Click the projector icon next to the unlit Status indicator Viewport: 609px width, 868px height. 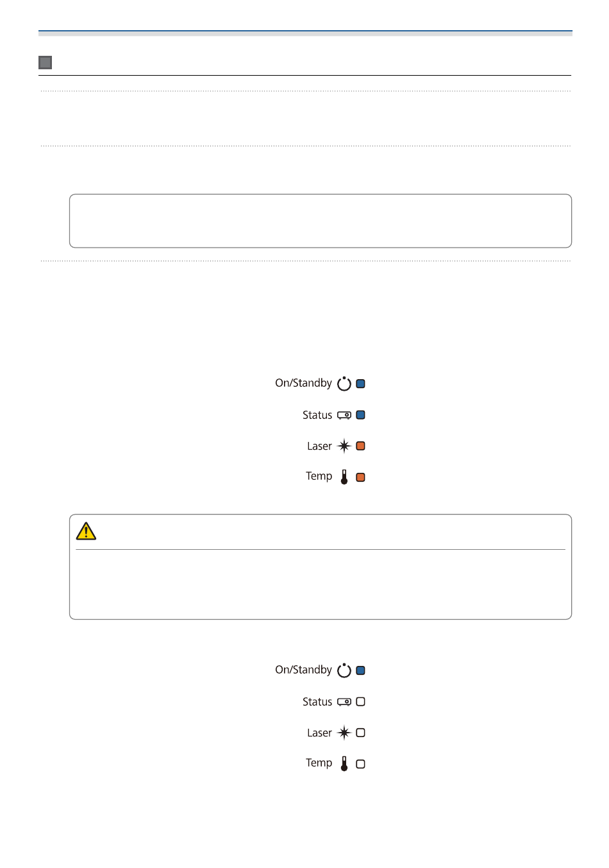[344, 702]
